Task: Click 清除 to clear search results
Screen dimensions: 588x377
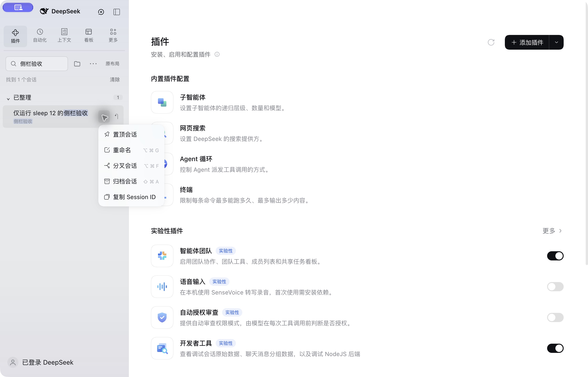Action: [x=115, y=80]
